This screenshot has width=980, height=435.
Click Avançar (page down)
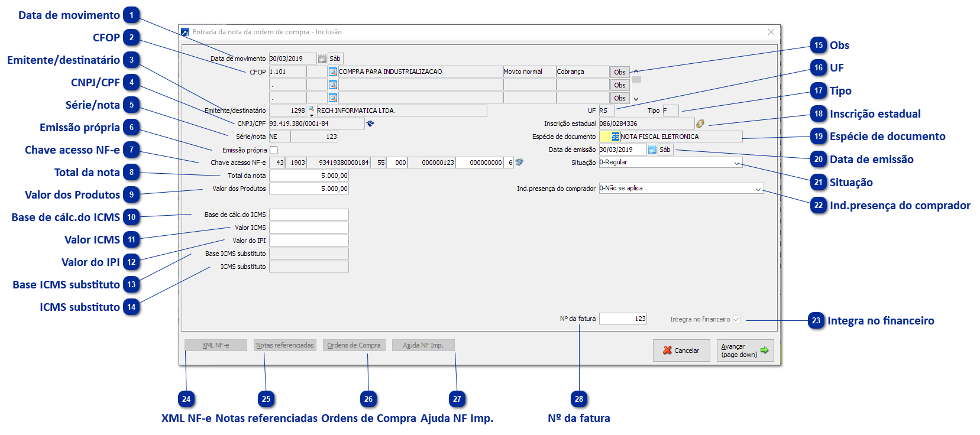click(x=745, y=350)
